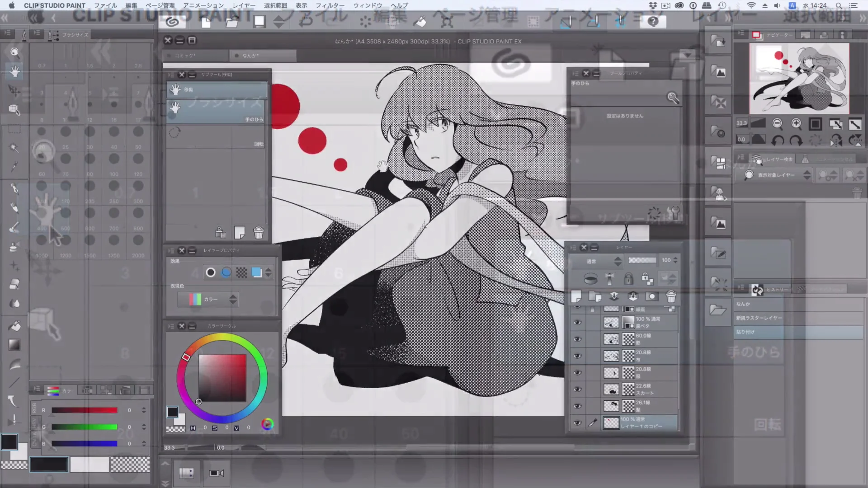The width and height of the screenshot is (868, 488).
Task: Create a new layer folder
Action: pos(595,296)
